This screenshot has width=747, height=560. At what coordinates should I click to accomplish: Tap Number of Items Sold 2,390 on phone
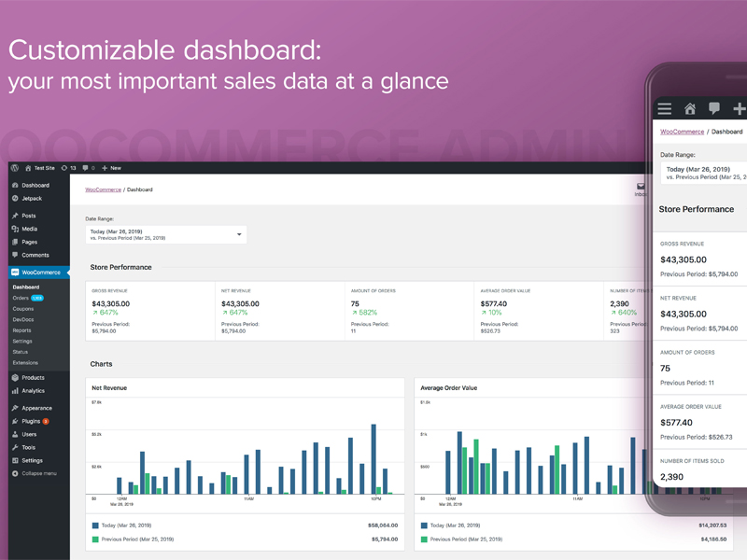click(671, 477)
